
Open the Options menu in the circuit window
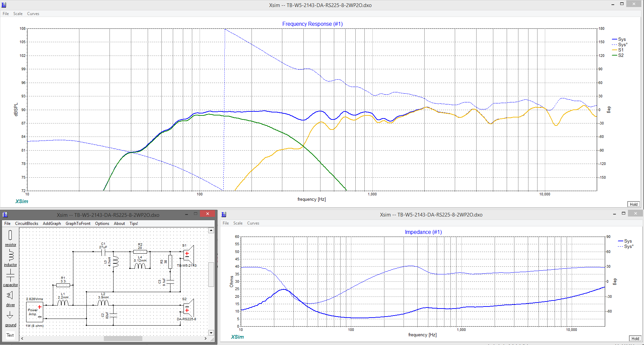pos(102,224)
